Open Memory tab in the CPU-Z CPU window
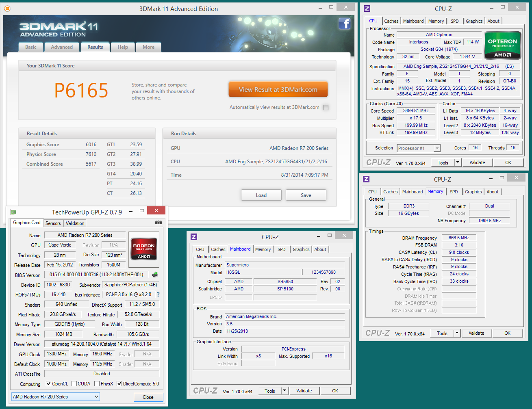The width and height of the screenshot is (532, 409). pos(436,21)
